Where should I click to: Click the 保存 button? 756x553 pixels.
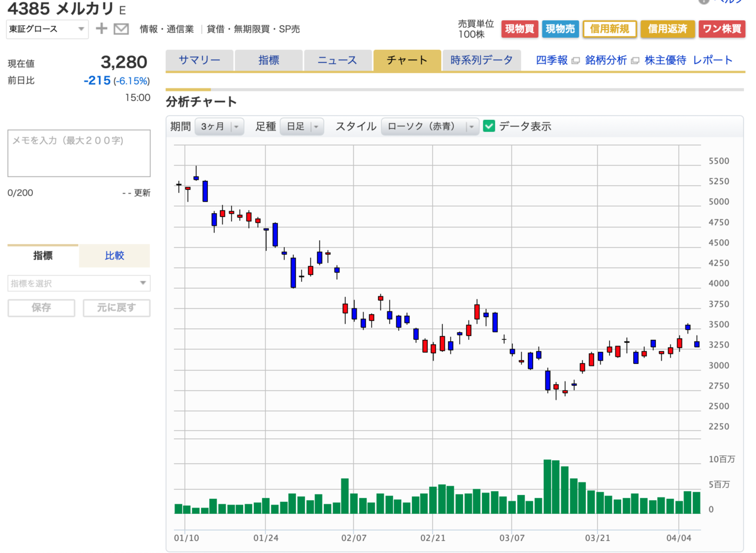coord(43,308)
